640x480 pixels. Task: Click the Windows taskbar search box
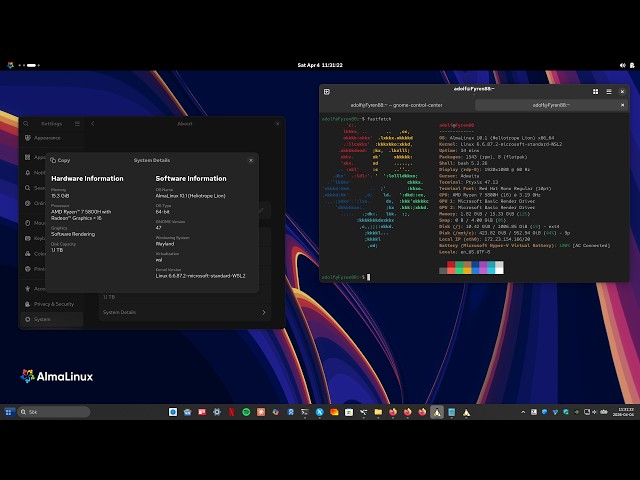[53, 412]
